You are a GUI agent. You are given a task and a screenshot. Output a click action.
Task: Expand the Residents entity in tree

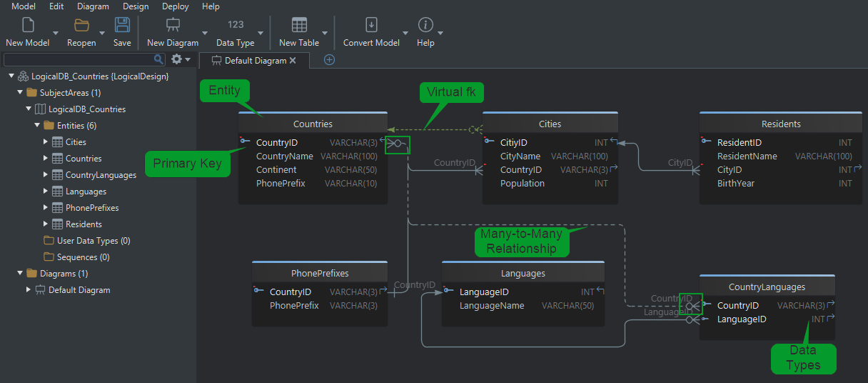click(x=46, y=224)
